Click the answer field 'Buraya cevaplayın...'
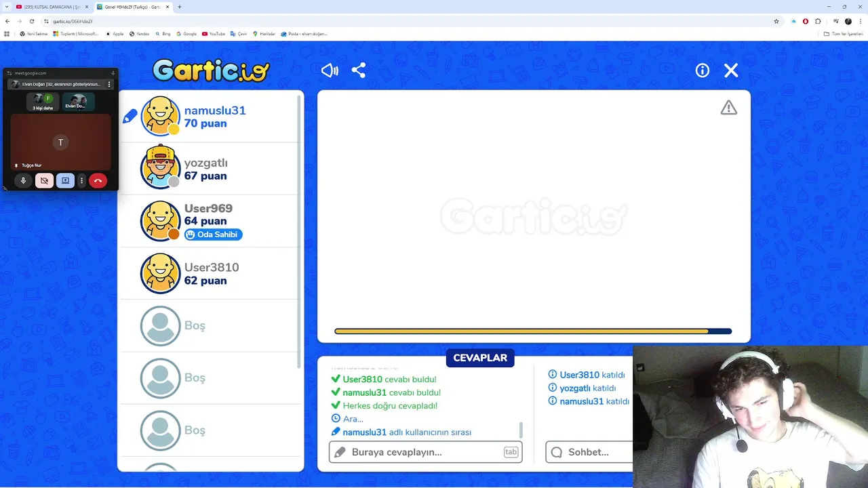 (x=426, y=452)
